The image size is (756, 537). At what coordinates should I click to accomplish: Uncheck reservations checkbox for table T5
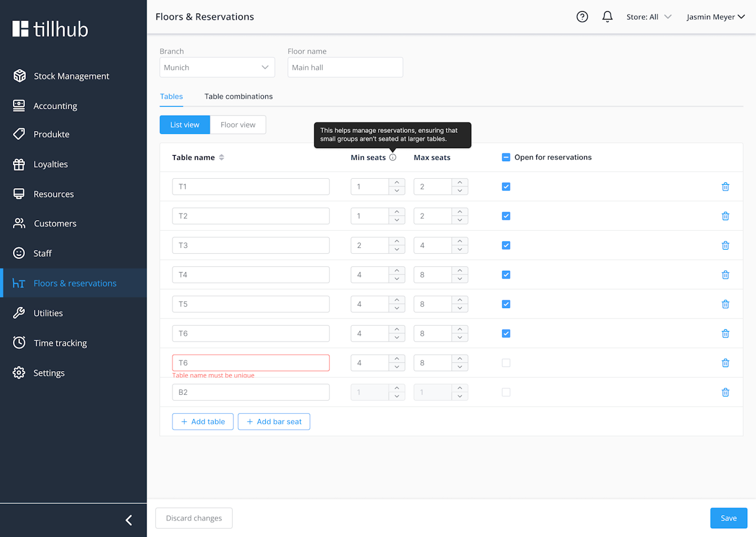pyautogui.click(x=506, y=304)
